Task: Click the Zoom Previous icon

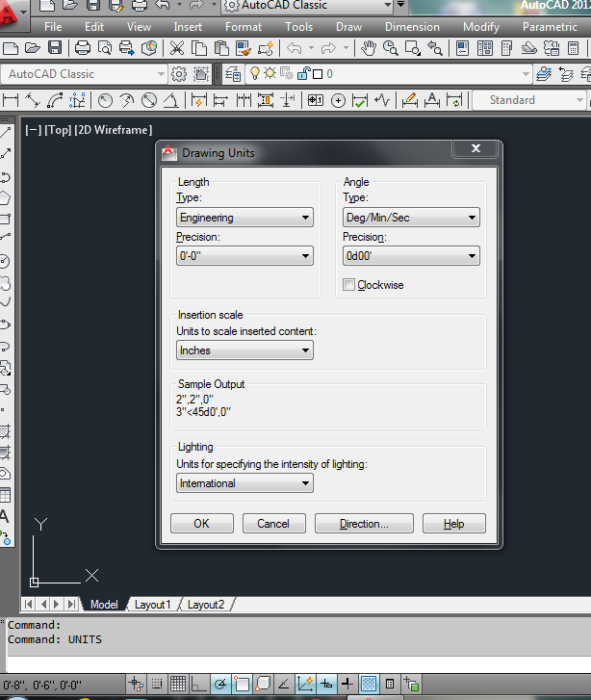Action: tap(435, 48)
